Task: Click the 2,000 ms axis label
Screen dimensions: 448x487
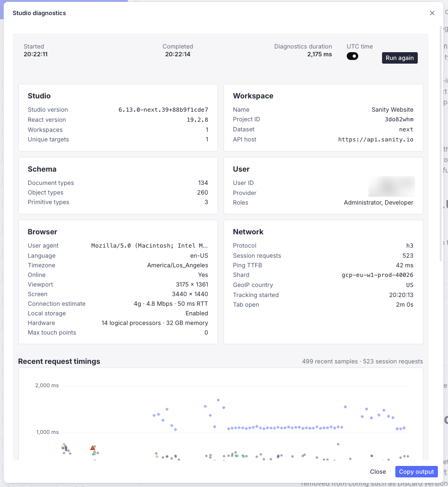Action: [x=47, y=385]
